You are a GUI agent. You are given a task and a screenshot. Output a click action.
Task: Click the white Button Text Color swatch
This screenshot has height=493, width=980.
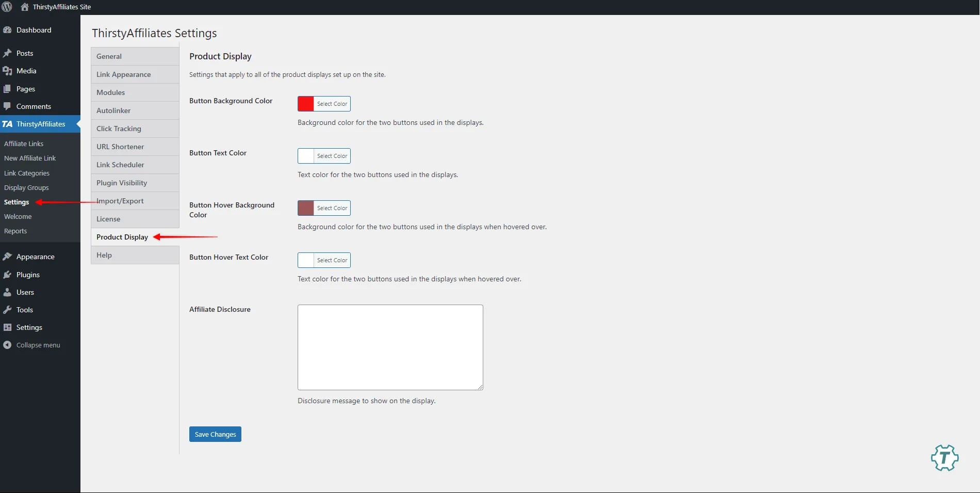[x=306, y=156]
